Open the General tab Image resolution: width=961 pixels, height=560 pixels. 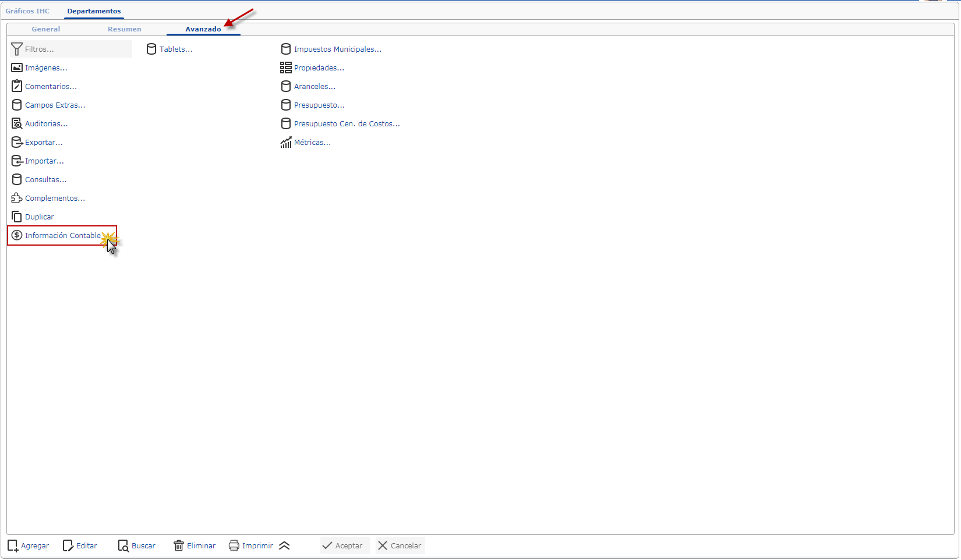click(46, 29)
